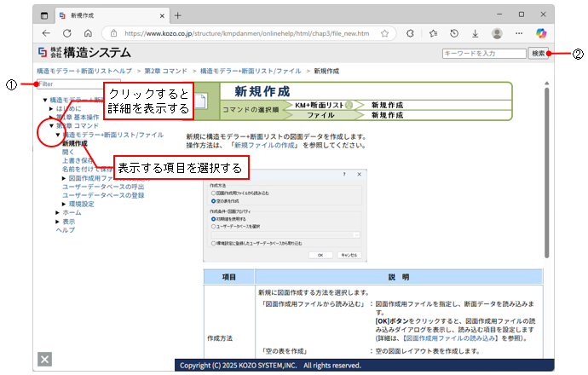This screenshot has height=375, width=588.
Task: Choose the ユーザーデータベースを選択 radio option
Action: click(x=213, y=226)
